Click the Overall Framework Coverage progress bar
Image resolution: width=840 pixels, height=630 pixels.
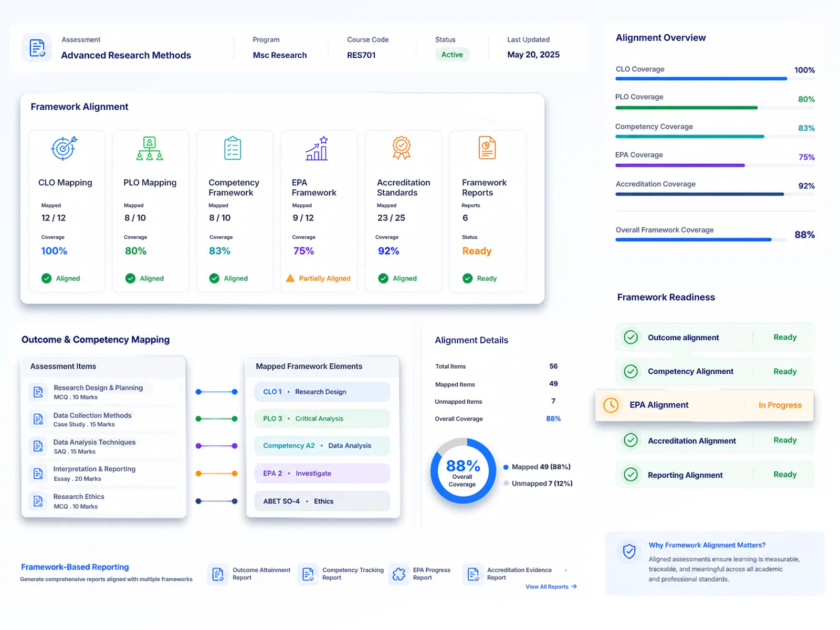tap(701, 239)
